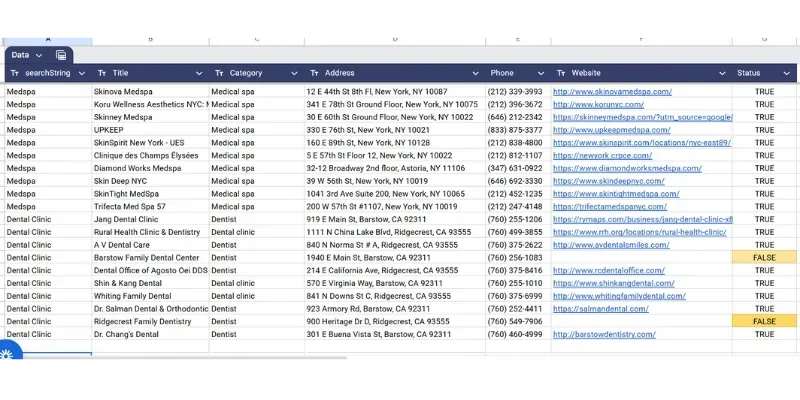Open the avdentalsmiles.com link
The width and height of the screenshot is (800, 400).
pyautogui.click(x=611, y=245)
